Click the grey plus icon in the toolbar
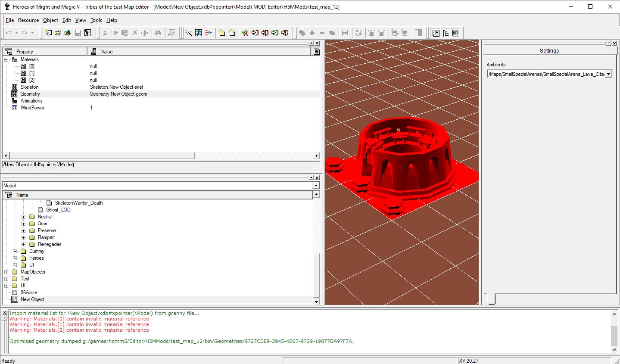 [x=312, y=33]
